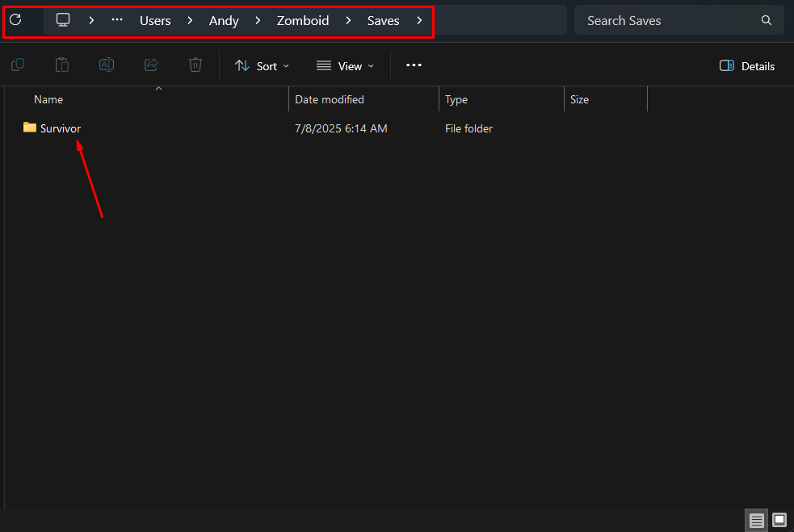Switch to the large thumbnails view icon at bottom right
This screenshot has width=794, height=532.
point(779,520)
